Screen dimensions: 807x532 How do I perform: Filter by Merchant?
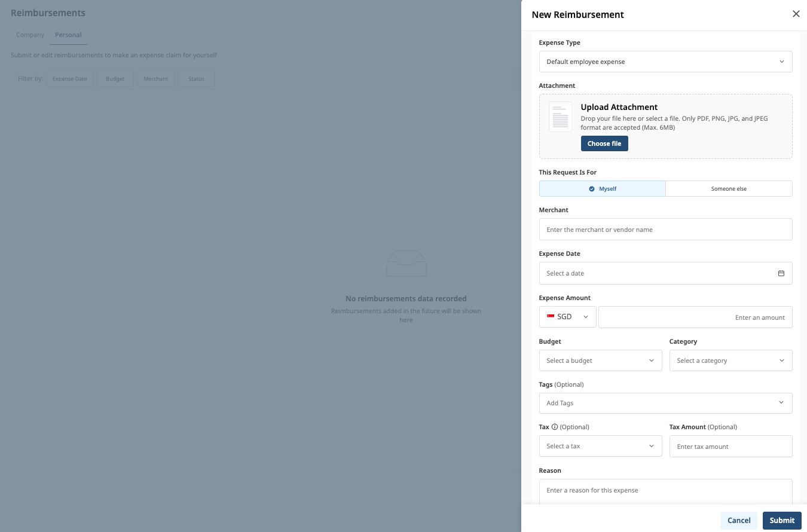156,79
